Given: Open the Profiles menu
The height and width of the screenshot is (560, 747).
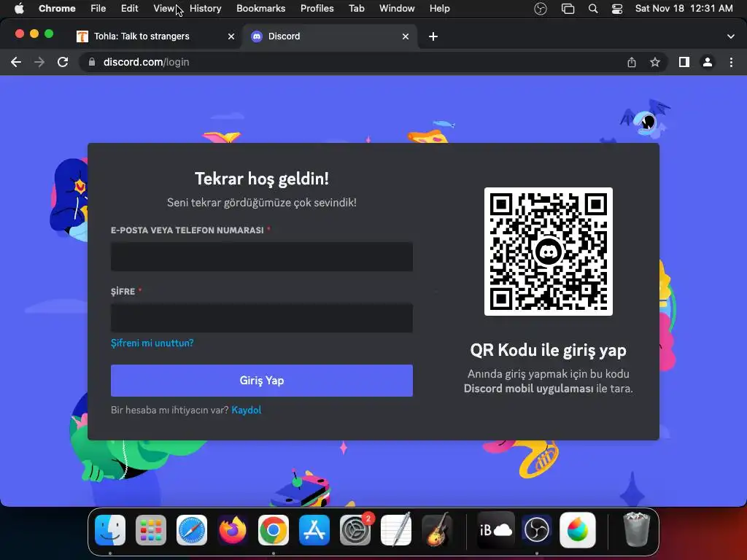Looking at the screenshot, I should [x=317, y=8].
